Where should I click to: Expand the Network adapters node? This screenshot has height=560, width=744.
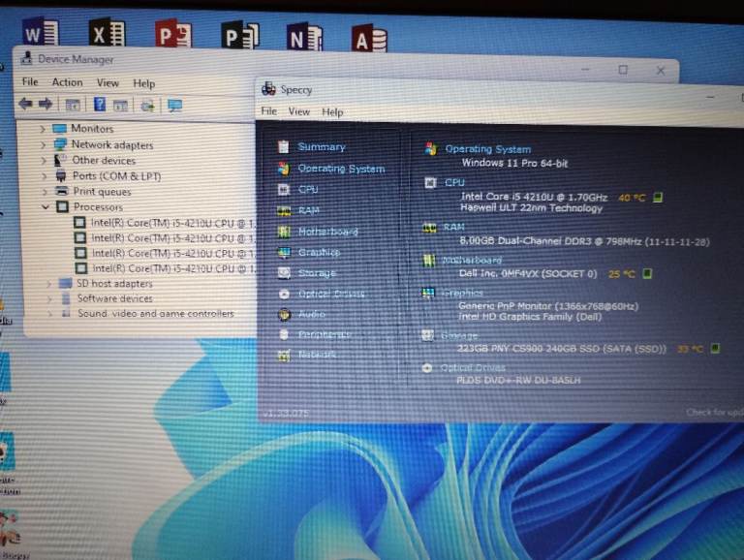pyautogui.click(x=44, y=145)
